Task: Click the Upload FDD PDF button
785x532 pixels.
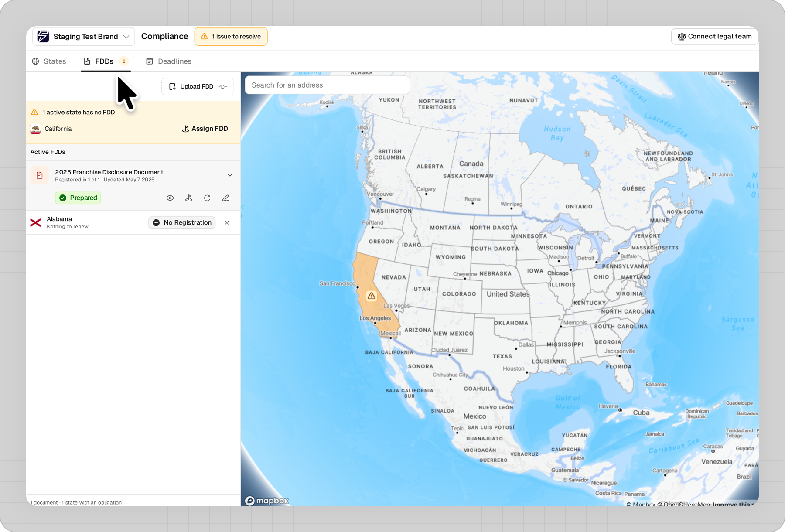Action: (198, 86)
